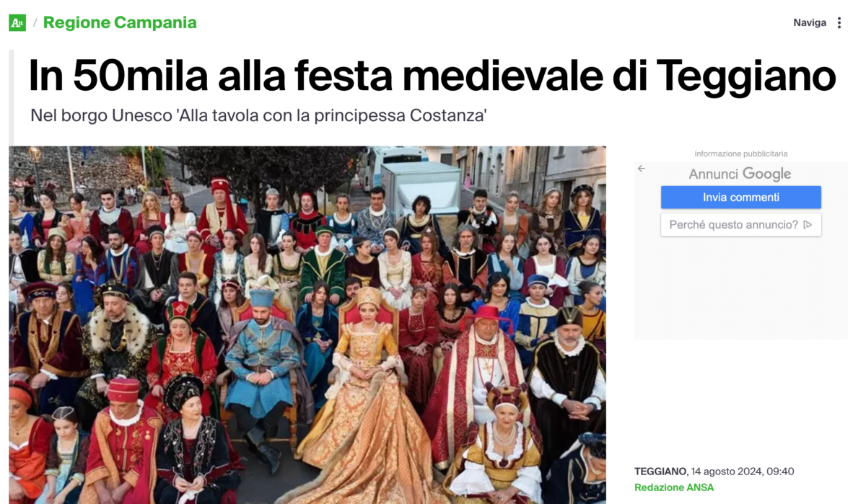The height and width of the screenshot is (504, 866).
Task: Click the breadcrumb slash after the logo
Action: click(x=35, y=23)
